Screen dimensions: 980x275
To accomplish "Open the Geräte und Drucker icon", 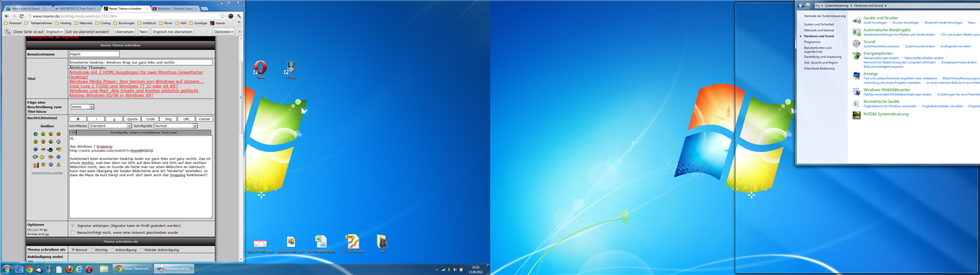I will [857, 19].
